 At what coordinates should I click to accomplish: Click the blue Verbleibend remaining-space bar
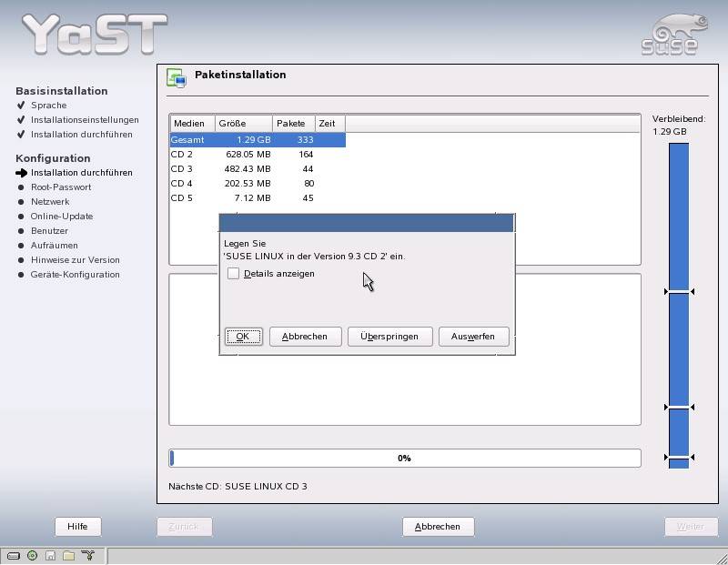tap(678, 306)
